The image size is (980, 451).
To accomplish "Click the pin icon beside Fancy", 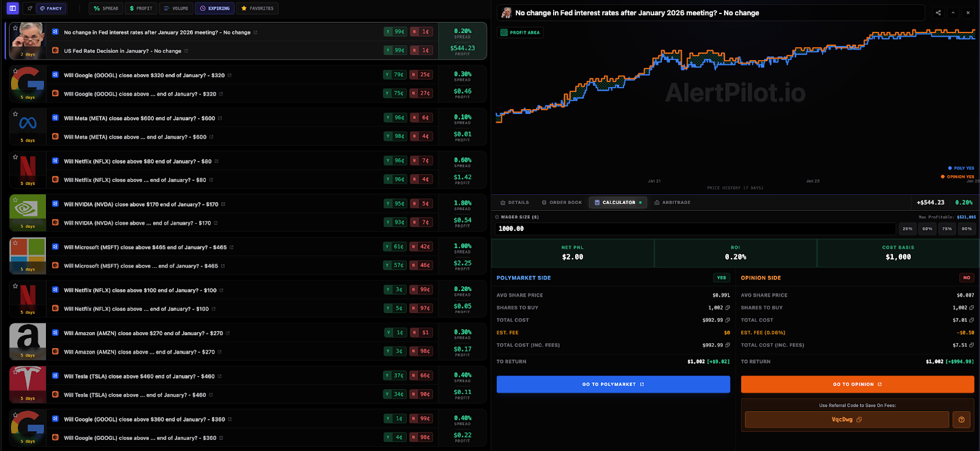I will (29, 9).
